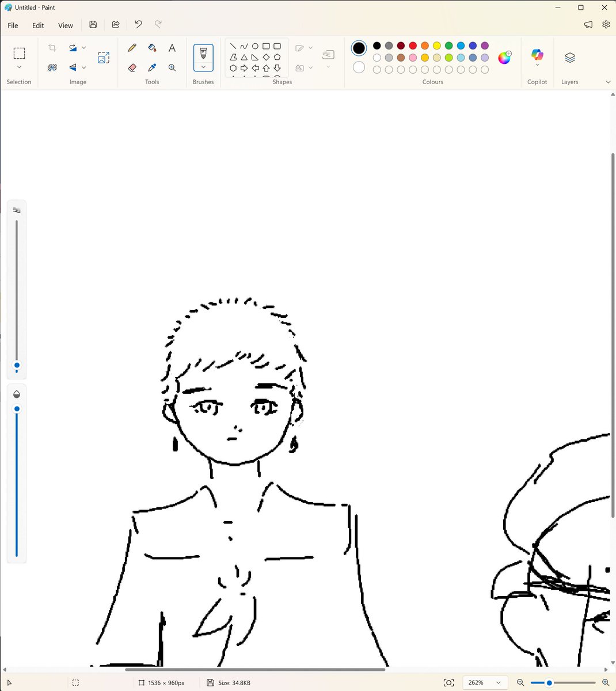
Task: Select the Magnifier tool
Action: (172, 67)
